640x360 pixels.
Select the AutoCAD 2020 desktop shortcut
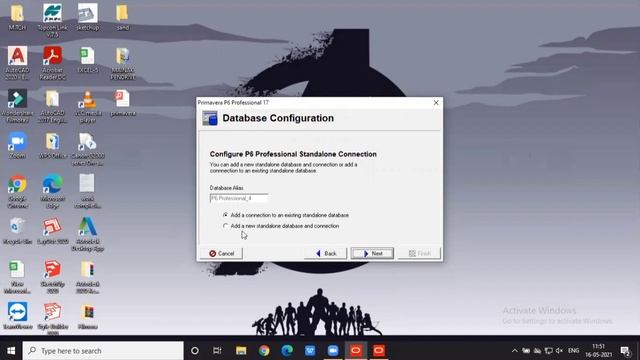point(17,62)
